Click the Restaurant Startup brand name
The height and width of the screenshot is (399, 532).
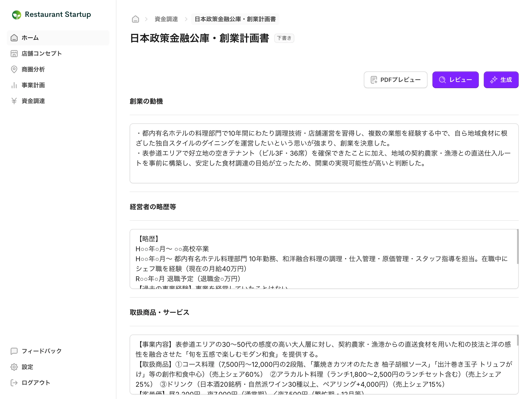(58, 14)
